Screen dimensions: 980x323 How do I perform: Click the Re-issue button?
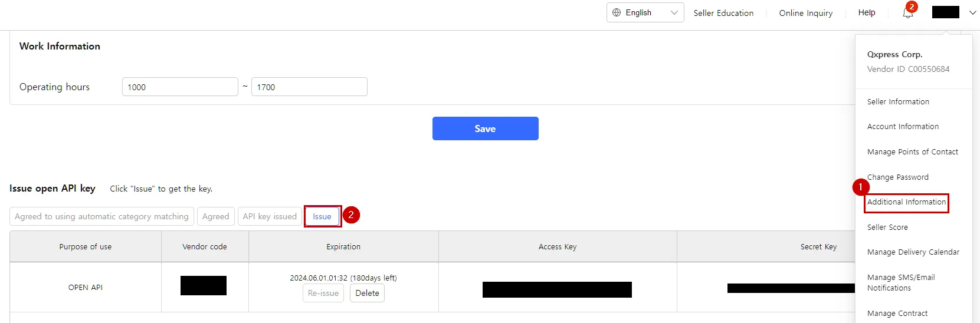click(x=323, y=293)
